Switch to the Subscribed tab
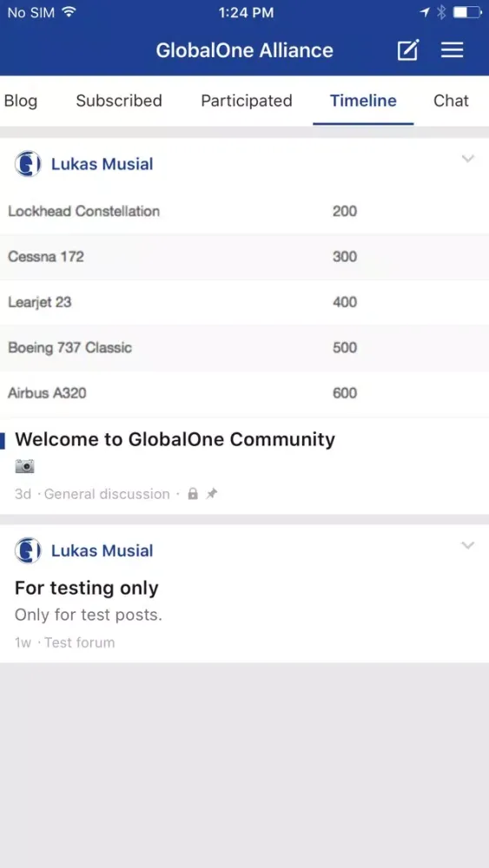 [x=119, y=101]
